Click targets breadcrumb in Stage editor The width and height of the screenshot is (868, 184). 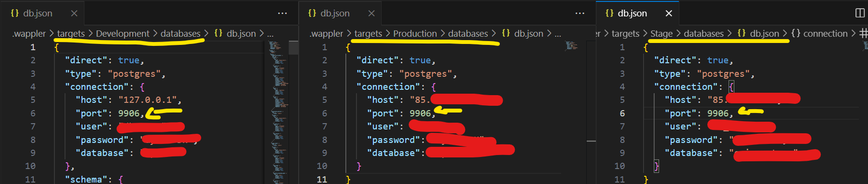pos(625,33)
